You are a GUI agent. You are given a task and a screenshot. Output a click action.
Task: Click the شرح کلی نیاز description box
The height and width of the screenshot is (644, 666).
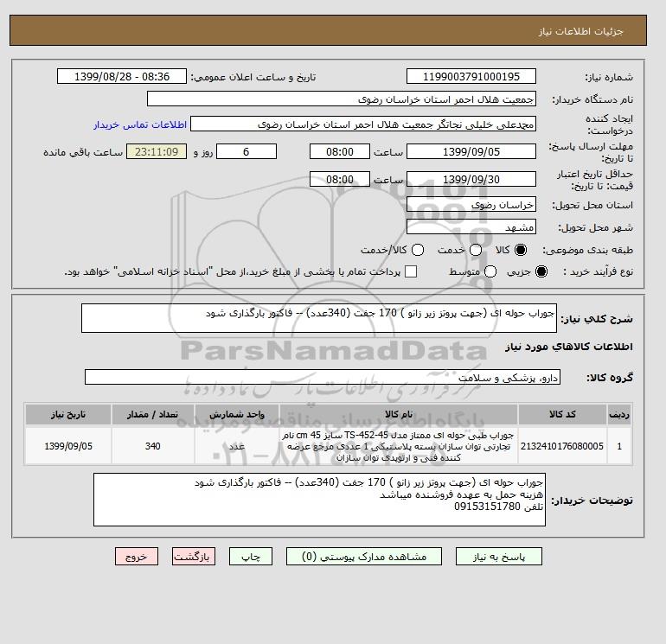319,318
